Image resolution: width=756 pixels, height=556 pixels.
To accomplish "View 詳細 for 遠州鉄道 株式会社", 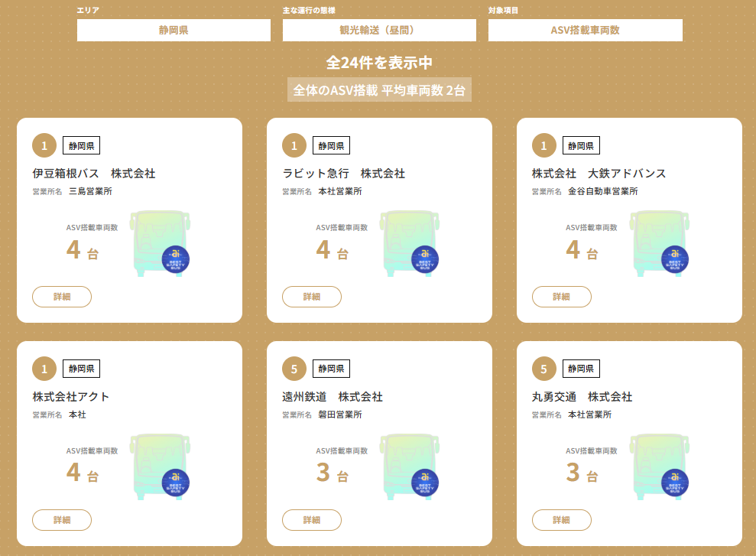I will coord(312,520).
